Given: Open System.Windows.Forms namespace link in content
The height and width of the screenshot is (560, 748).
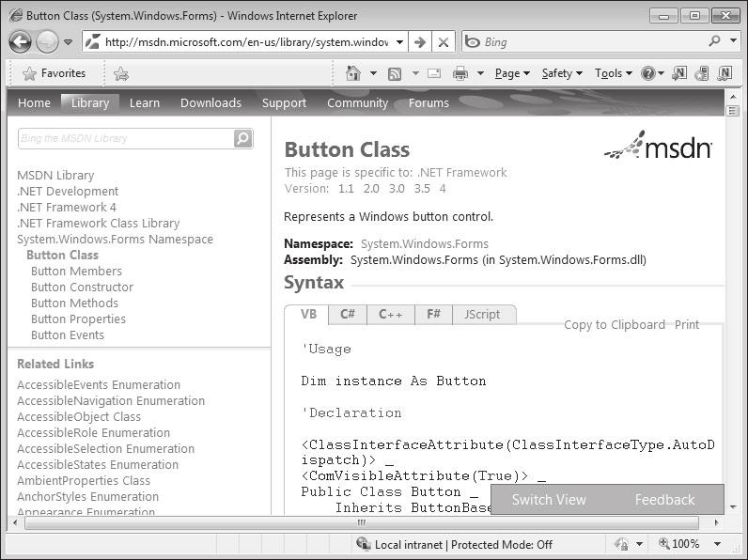Looking at the screenshot, I should click(425, 243).
